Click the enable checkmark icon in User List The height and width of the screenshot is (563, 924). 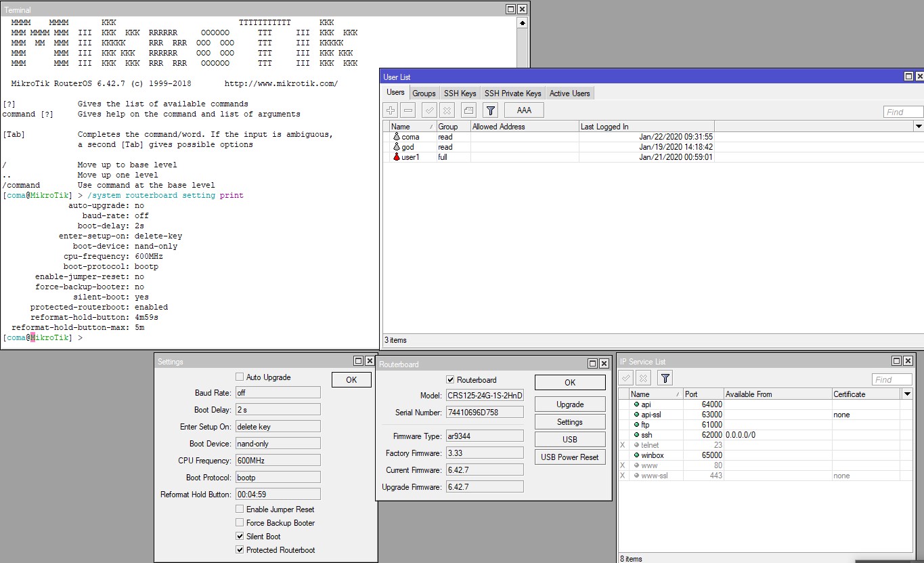(429, 110)
